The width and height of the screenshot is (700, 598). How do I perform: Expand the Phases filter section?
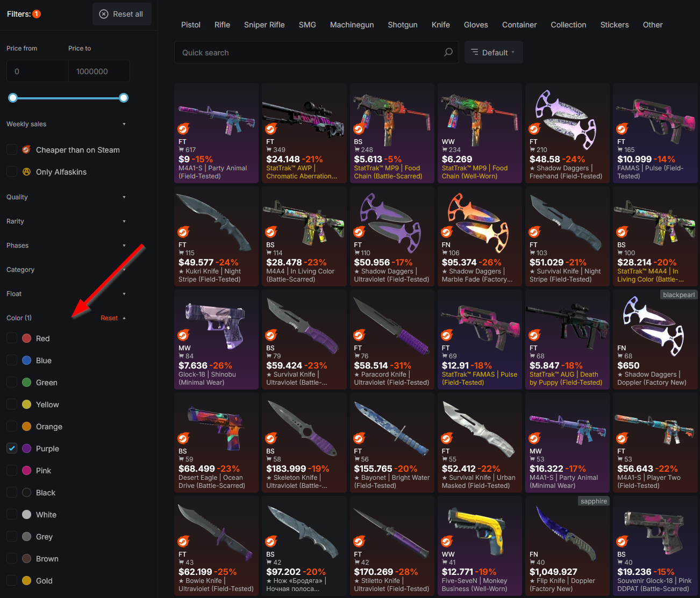(66, 246)
